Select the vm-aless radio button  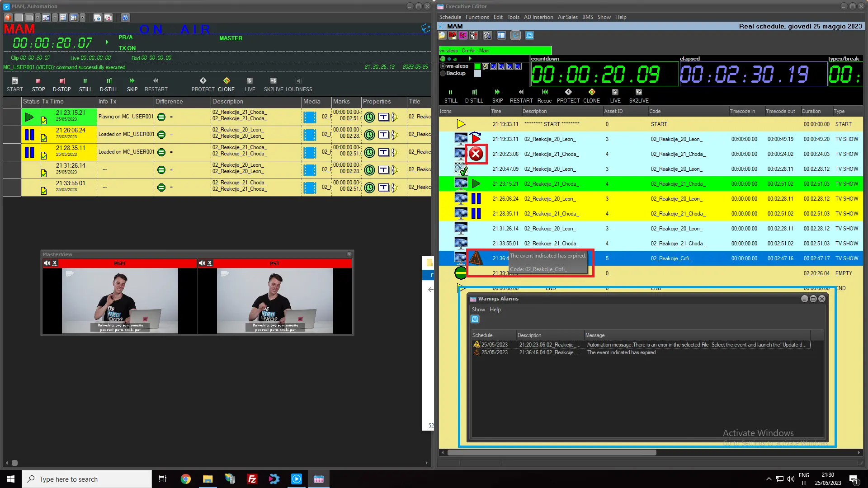[x=443, y=66]
